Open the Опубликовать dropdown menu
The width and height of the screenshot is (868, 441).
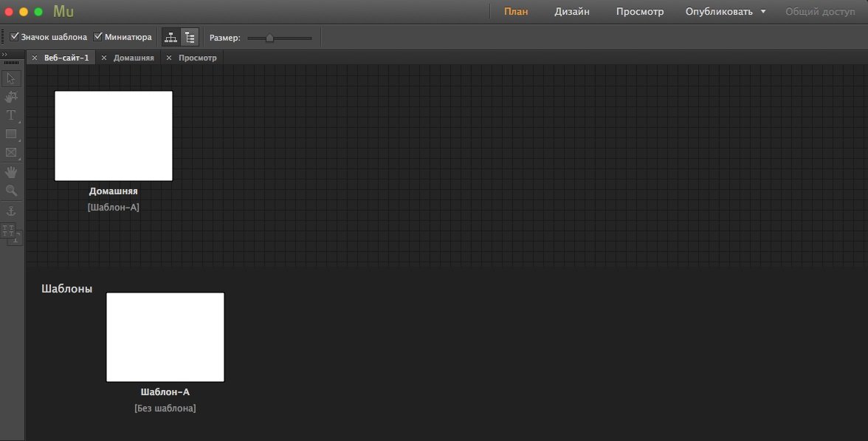pyautogui.click(x=725, y=12)
